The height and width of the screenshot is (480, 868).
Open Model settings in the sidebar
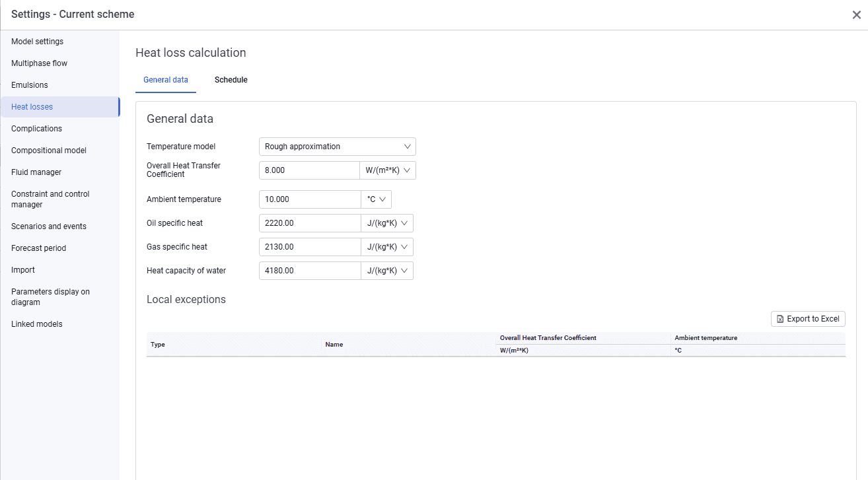60,42
